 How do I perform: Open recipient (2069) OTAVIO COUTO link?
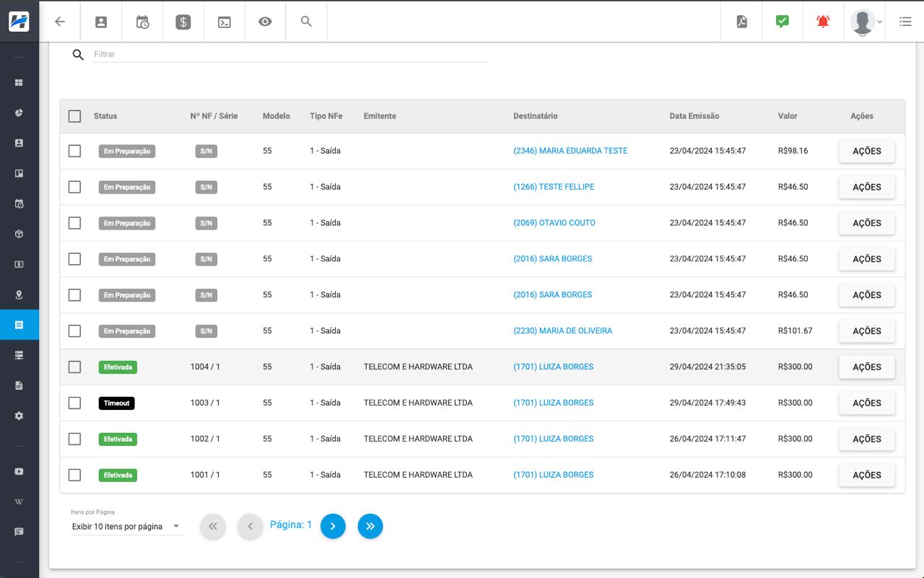[554, 223]
